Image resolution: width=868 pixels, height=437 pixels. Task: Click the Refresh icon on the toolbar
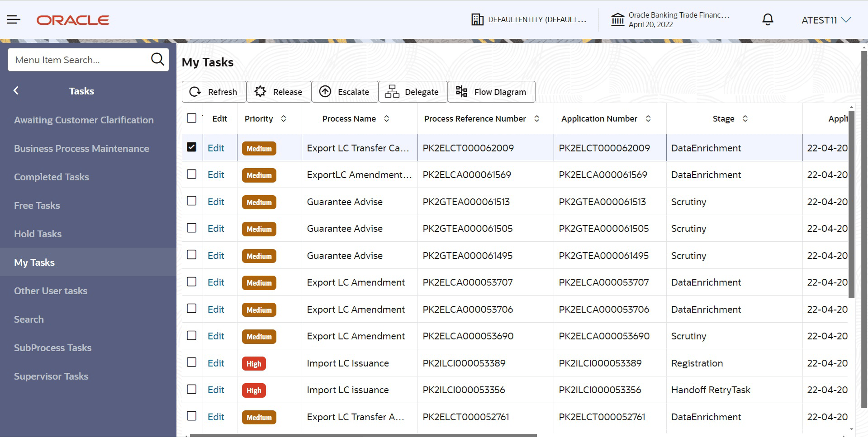click(x=195, y=91)
